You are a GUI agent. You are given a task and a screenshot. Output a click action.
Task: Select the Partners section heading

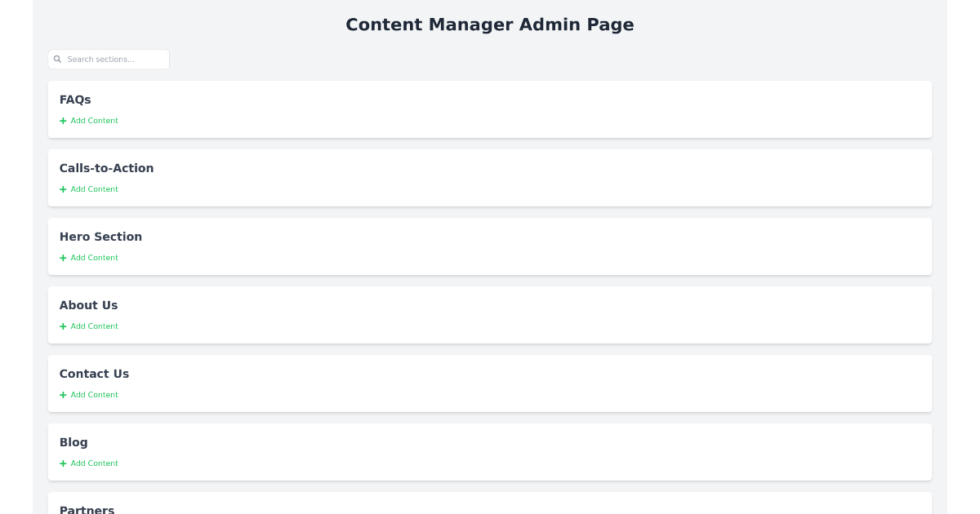87,509
